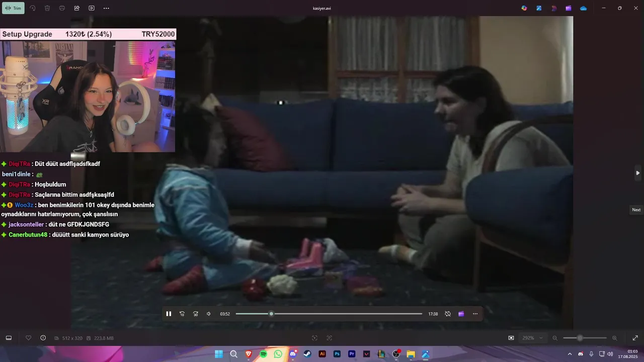This screenshot has width=644, height=362.
Task: Skip back 10 seconds
Action: pos(182,314)
